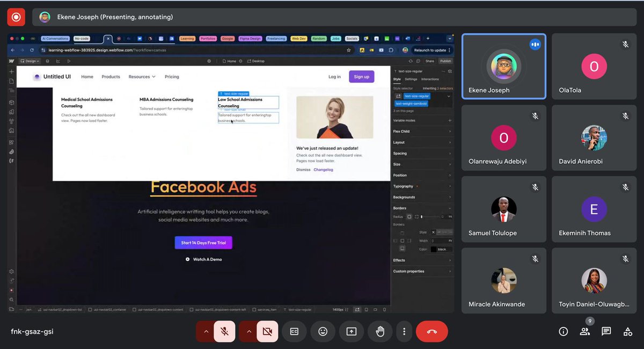
Task: Expand the Spacing section
Action: [x=422, y=154]
